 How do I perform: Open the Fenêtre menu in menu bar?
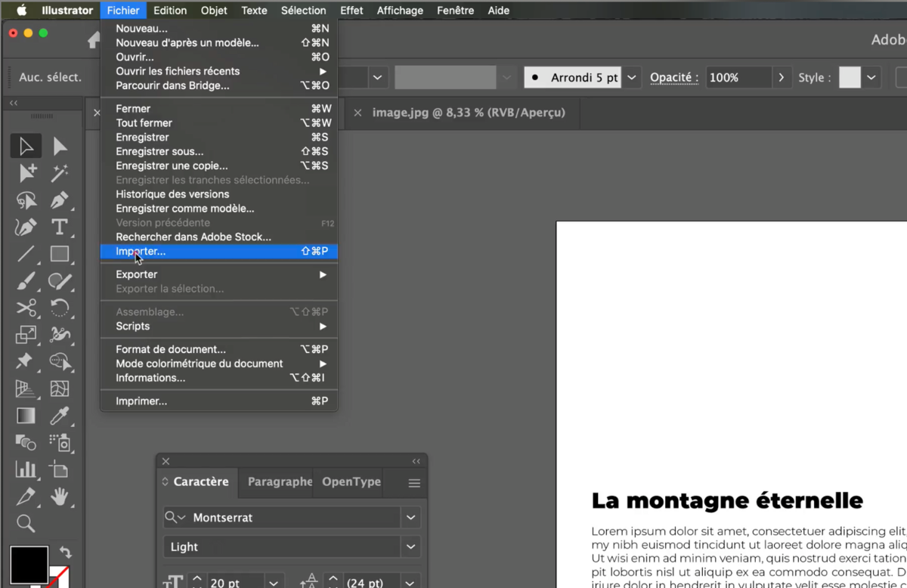455,11
